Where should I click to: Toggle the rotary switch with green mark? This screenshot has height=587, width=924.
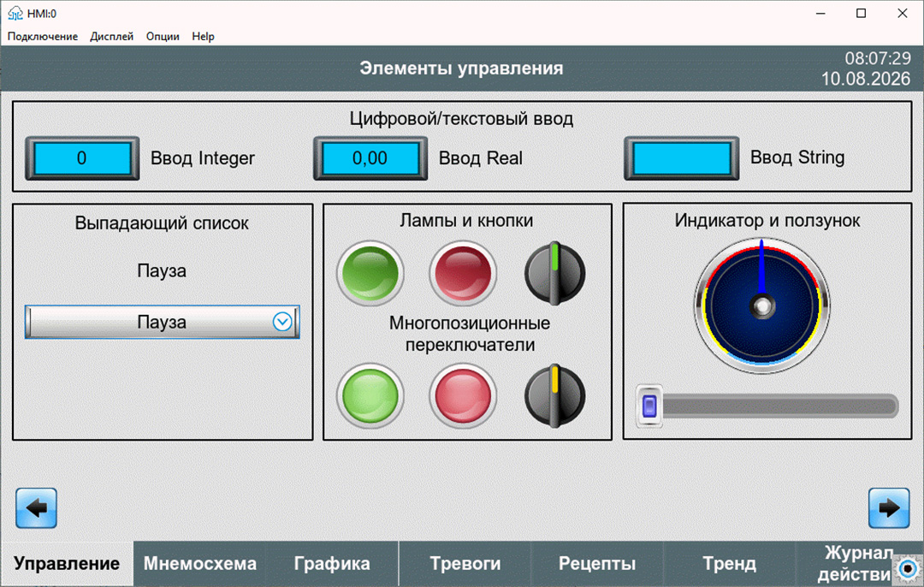pyautogui.click(x=554, y=273)
